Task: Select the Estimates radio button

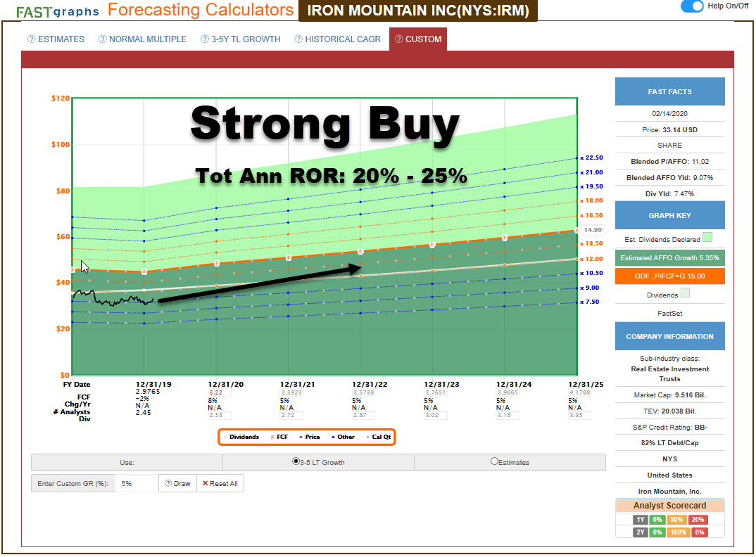Action: (x=495, y=461)
